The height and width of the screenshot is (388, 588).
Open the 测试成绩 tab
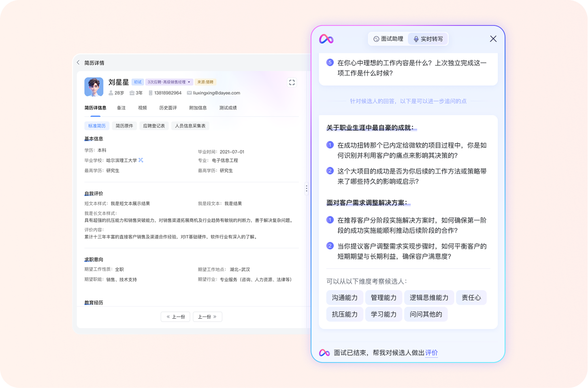click(228, 108)
